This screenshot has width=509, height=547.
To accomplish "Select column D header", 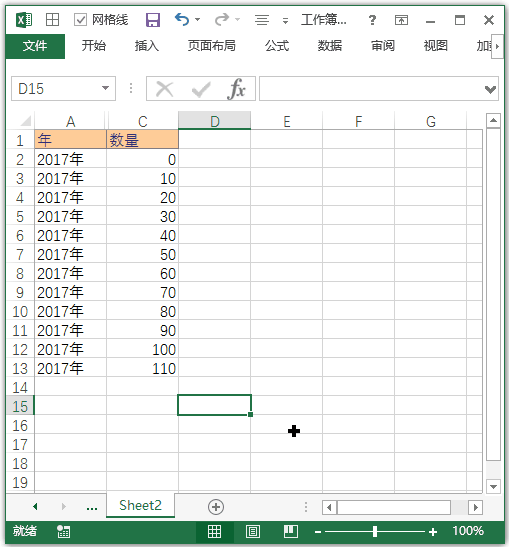I will pos(215,121).
